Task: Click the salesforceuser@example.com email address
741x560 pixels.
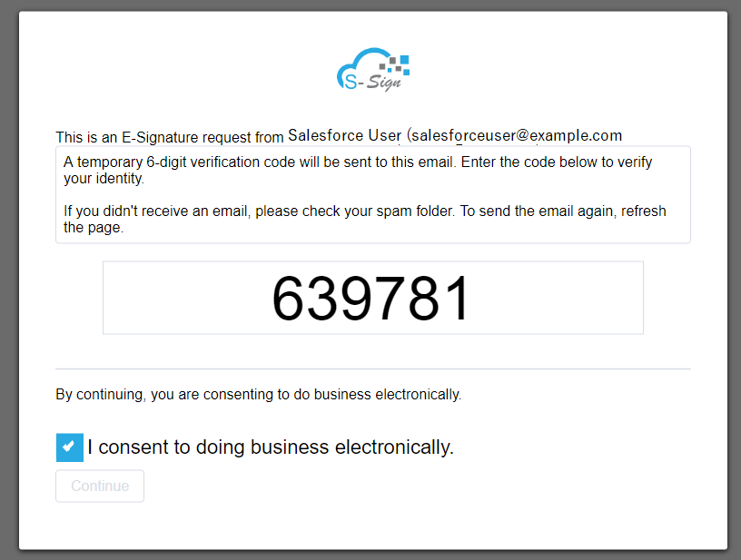Action: [x=517, y=136]
